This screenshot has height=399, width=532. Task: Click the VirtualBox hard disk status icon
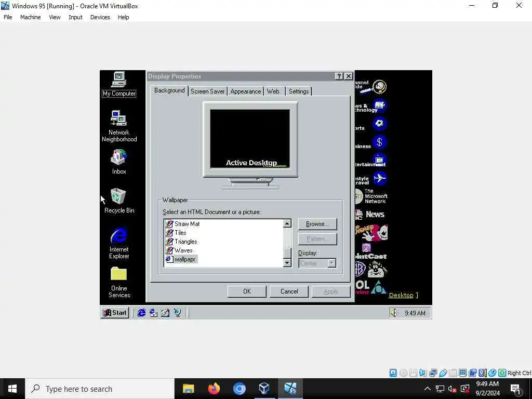393,373
